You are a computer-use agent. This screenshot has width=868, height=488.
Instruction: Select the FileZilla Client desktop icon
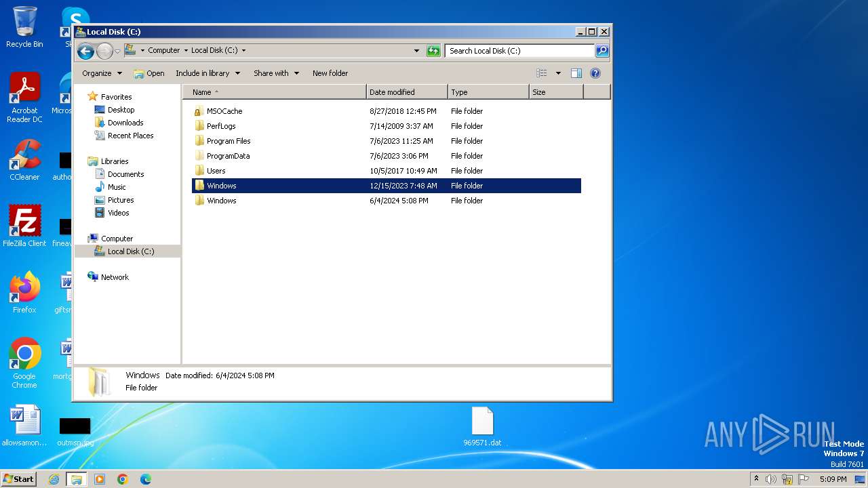tap(24, 226)
